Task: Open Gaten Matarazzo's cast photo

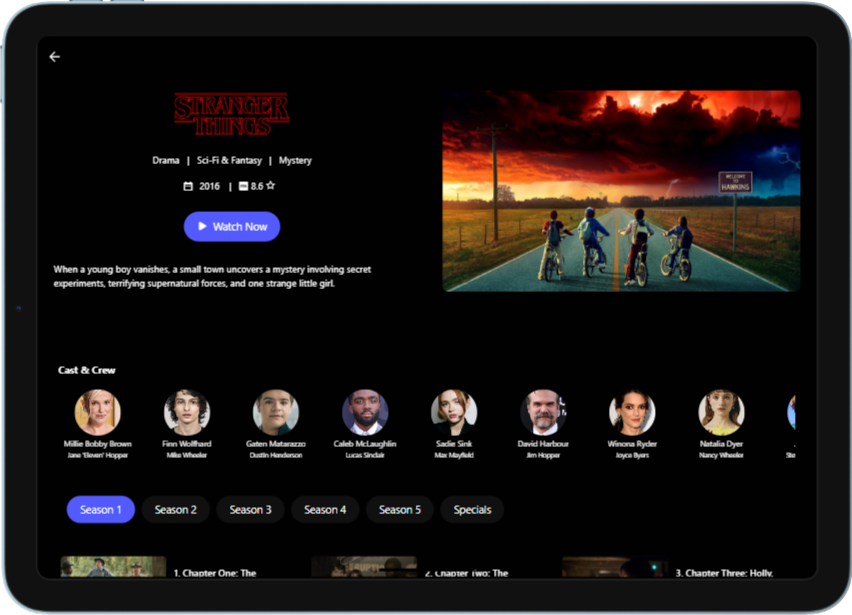Action: click(x=276, y=412)
